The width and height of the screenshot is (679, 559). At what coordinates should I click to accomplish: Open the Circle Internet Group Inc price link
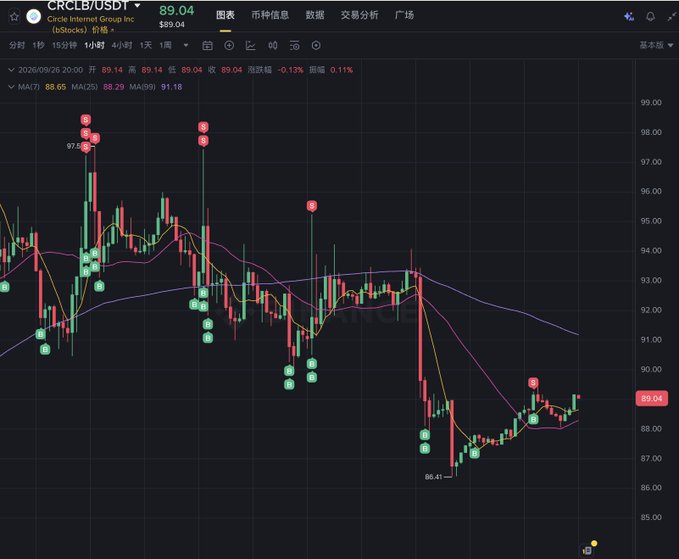(x=90, y=25)
